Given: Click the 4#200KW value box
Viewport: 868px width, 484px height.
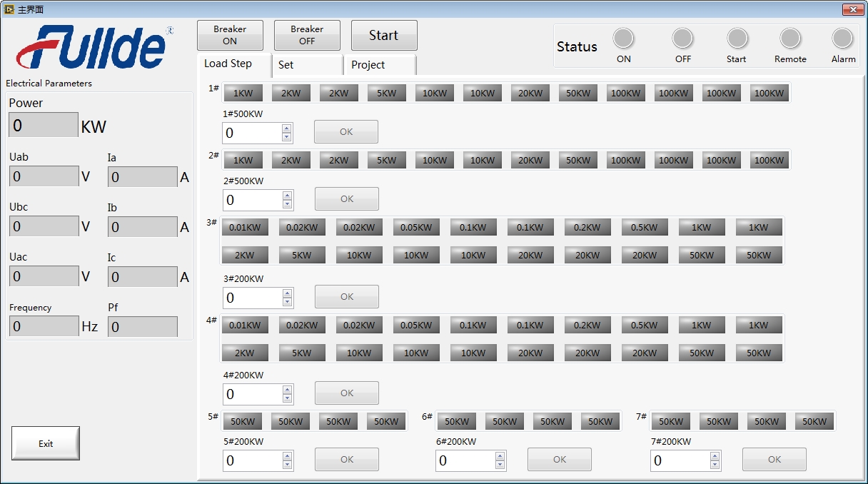Looking at the screenshot, I should click(253, 394).
